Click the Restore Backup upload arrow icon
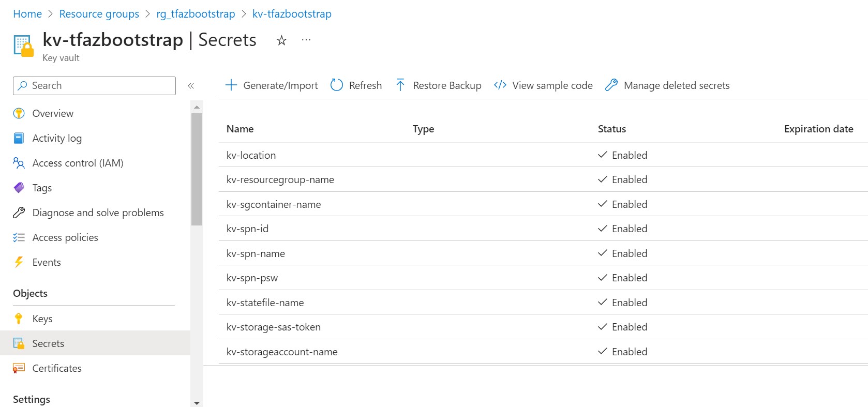 pos(400,85)
